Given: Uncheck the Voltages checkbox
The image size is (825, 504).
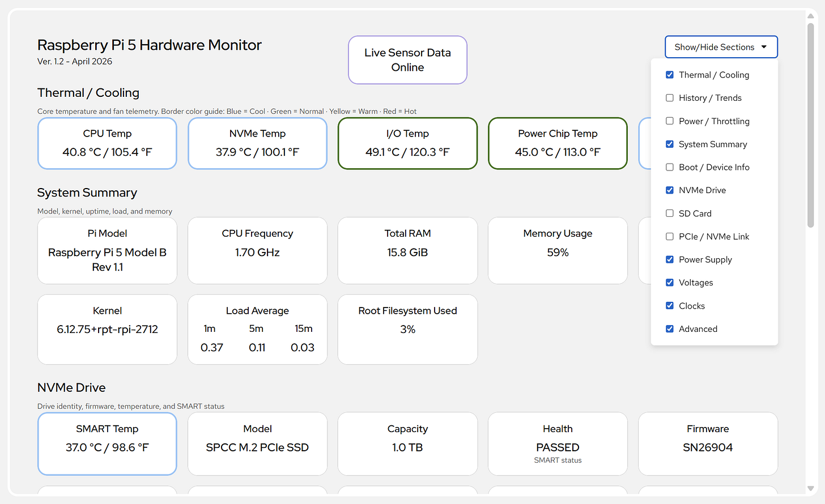Looking at the screenshot, I should tap(670, 283).
